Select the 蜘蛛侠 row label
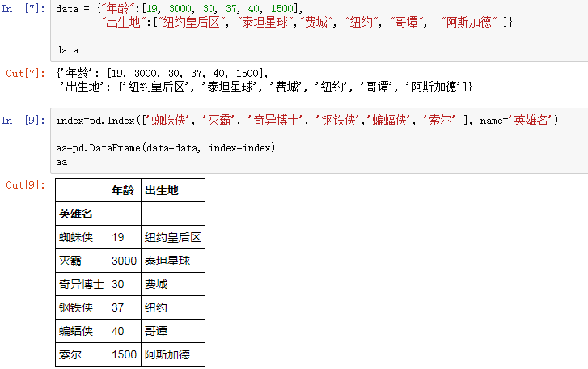This screenshot has height=369, width=588. pos(82,237)
